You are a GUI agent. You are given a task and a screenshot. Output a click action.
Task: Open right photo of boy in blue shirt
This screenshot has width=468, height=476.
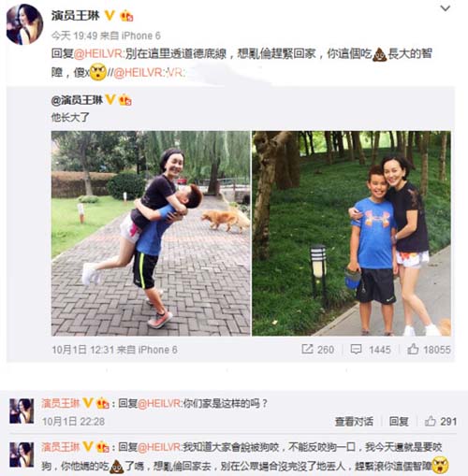click(351, 233)
